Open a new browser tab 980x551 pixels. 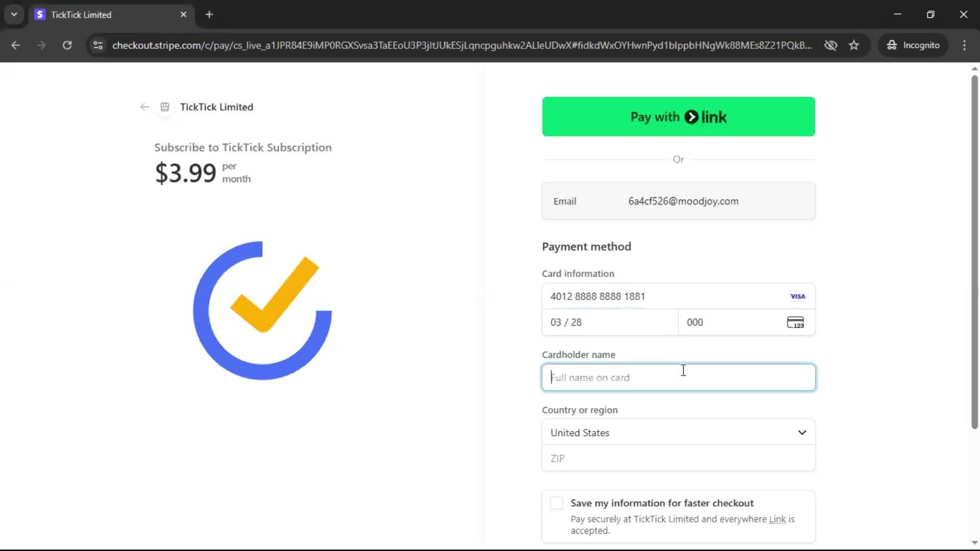pyautogui.click(x=209, y=15)
